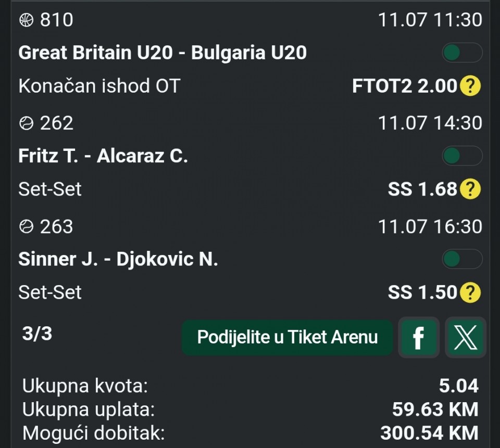Select the FTOT2 2.00 odds value
The height and width of the screenshot is (448, 500).
(405, 86)
